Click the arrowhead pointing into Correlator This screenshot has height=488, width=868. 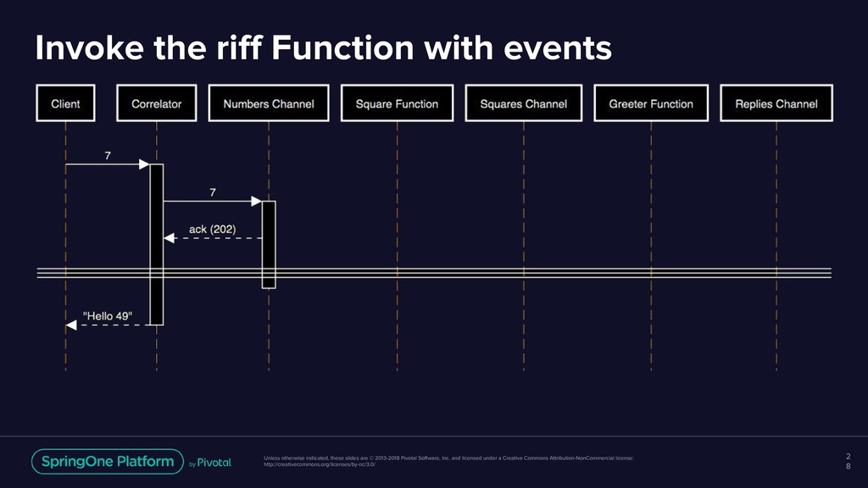144,164
